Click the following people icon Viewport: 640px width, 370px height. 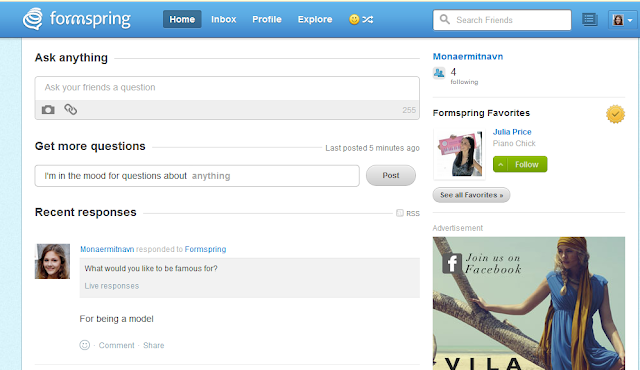tap(439, 73)
